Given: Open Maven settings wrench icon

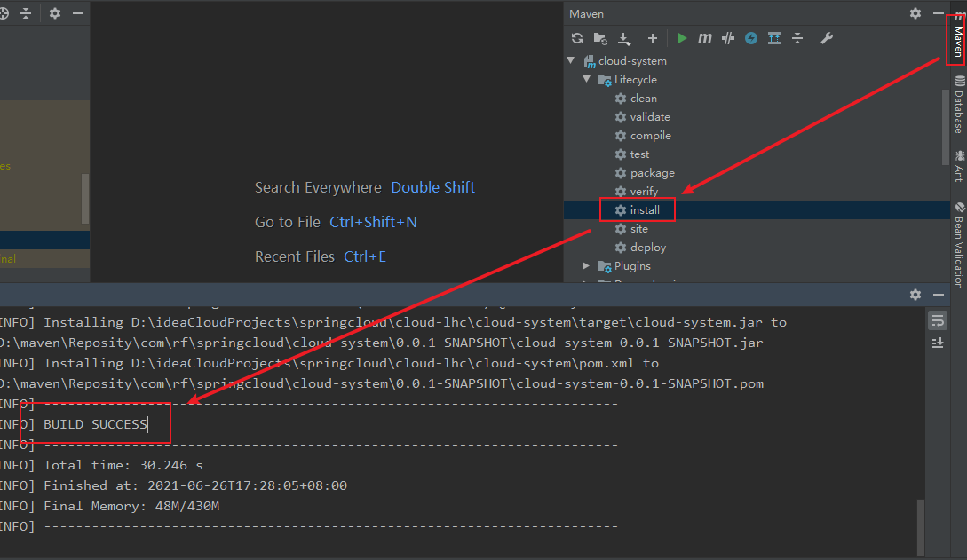Looking at the screenshot, I should click(827, 38).
